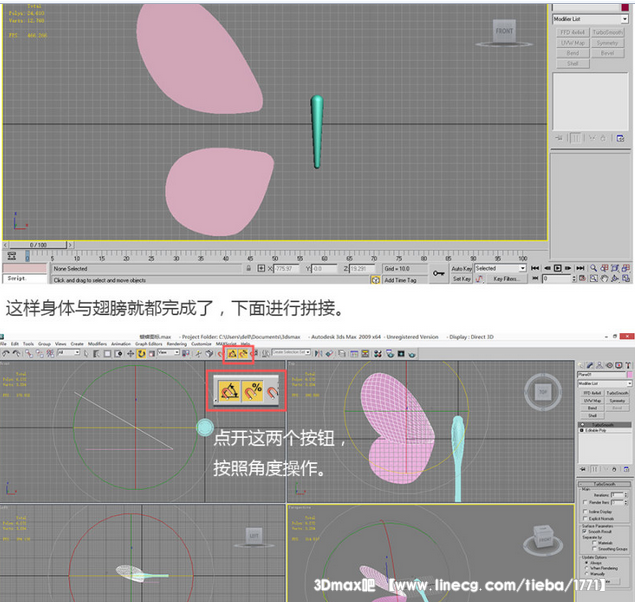The height and width of the screenshot is (602, 635).
Task: Switch to Utilities hammer panel tab
Action: pos(629,365)
